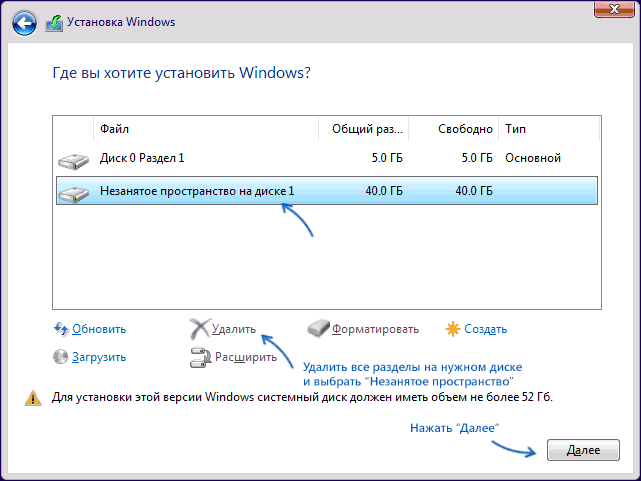
Task: Click the Создать link text
Action: coord(485,329)
